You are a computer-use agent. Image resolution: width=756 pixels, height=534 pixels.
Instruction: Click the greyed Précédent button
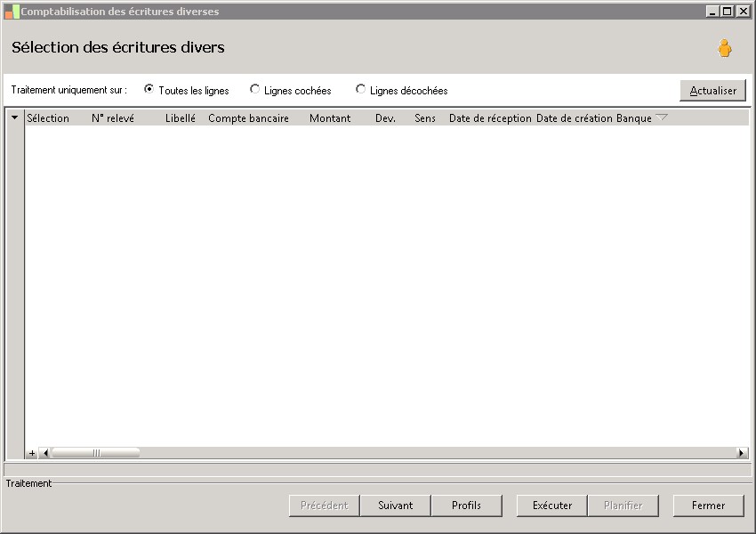(325, 506)
